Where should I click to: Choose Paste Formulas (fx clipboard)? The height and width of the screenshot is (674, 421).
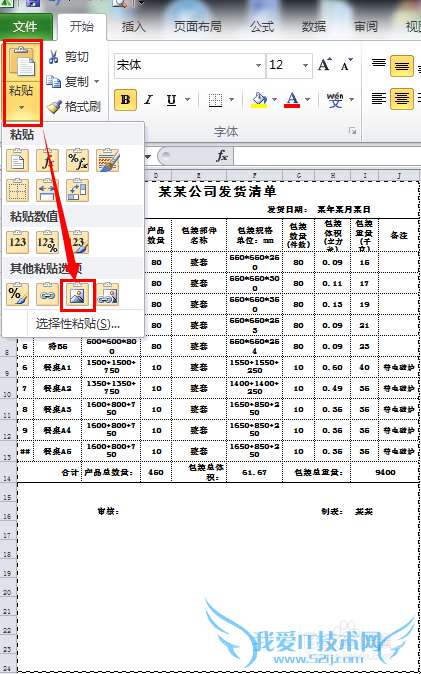pos(47,160)
